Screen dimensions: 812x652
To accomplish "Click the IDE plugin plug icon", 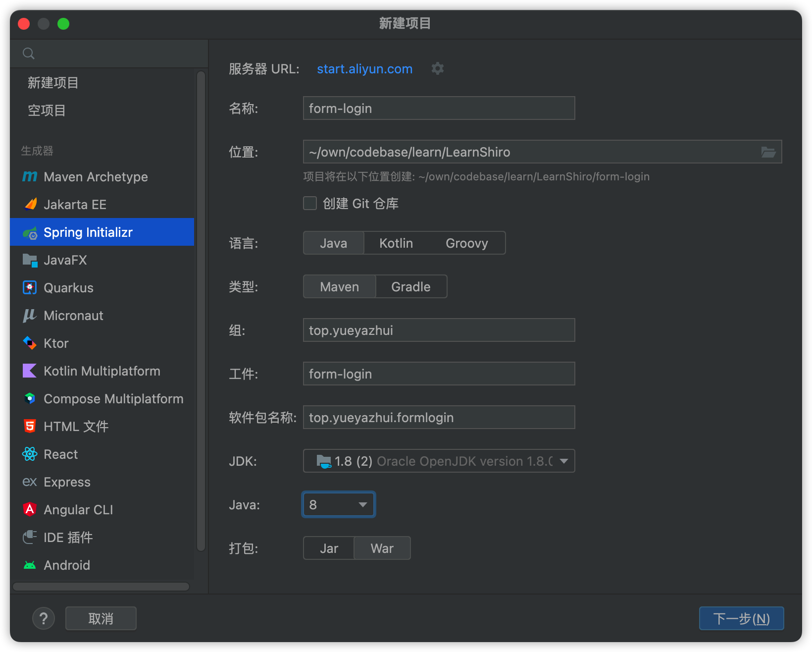I will pyautogui.click(x=30, y=537).
